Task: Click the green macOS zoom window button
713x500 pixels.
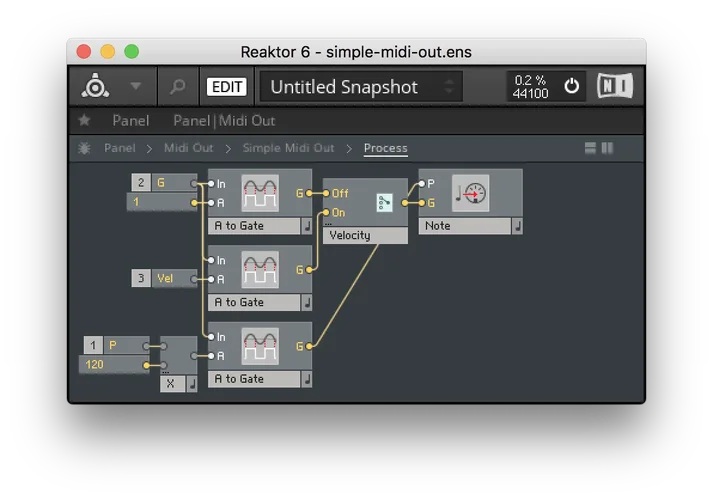Action: point(132,51)
